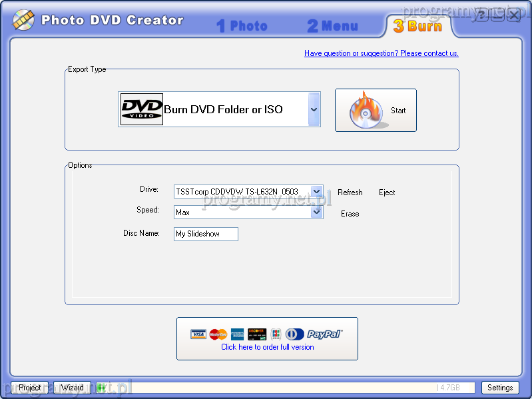
Task: Click the MasterCard icon
Action: 218,334
